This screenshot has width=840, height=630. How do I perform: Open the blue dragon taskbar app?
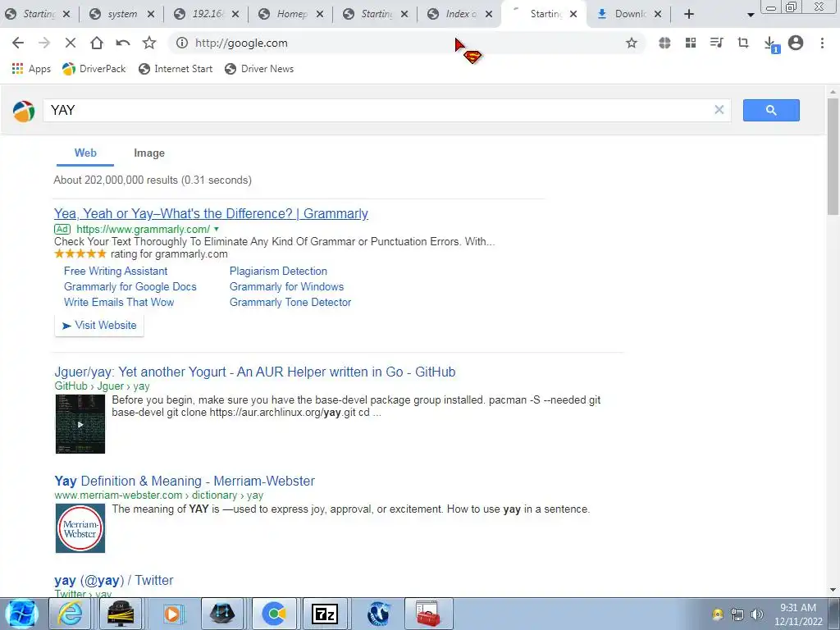pos(379,614)
